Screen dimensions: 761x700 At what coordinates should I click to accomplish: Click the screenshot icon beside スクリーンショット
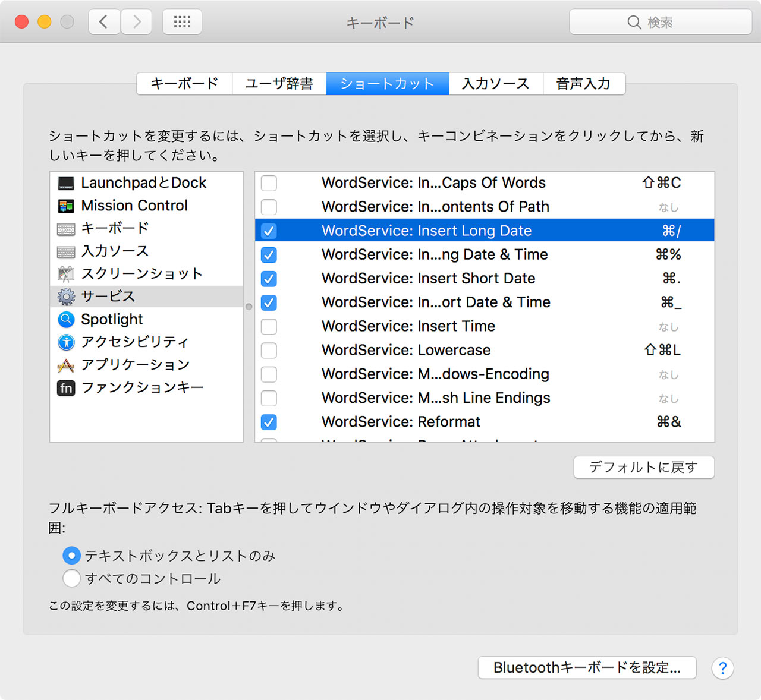point(66,274)
